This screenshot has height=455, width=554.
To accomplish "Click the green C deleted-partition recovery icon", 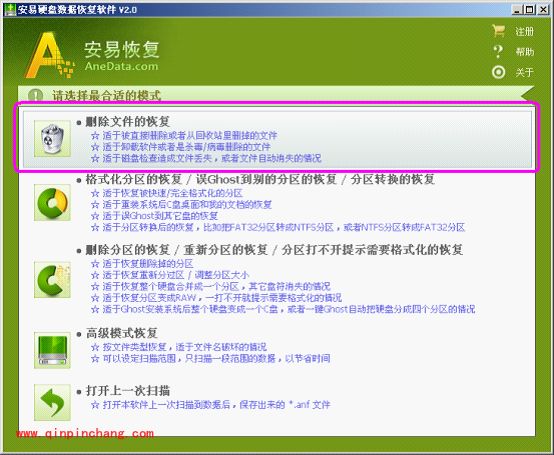I will (x=52, y=280).
